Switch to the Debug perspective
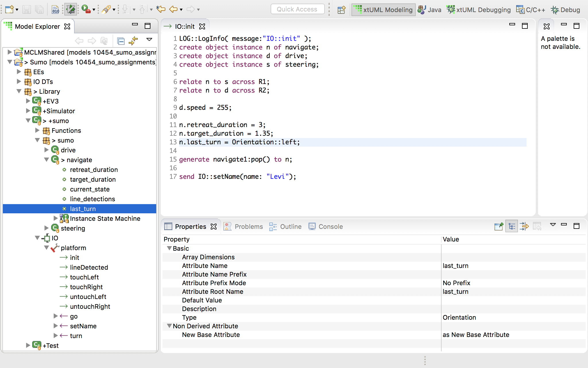 pos(566,10)
